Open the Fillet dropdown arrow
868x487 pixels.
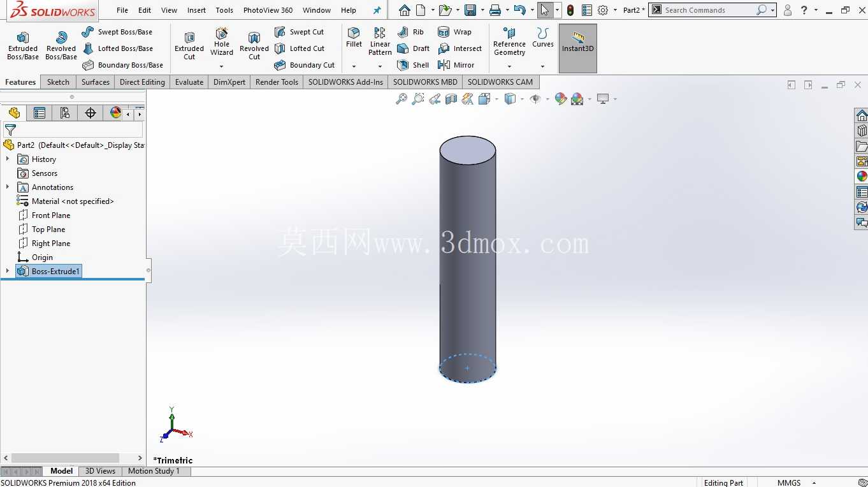coord(354,66)
